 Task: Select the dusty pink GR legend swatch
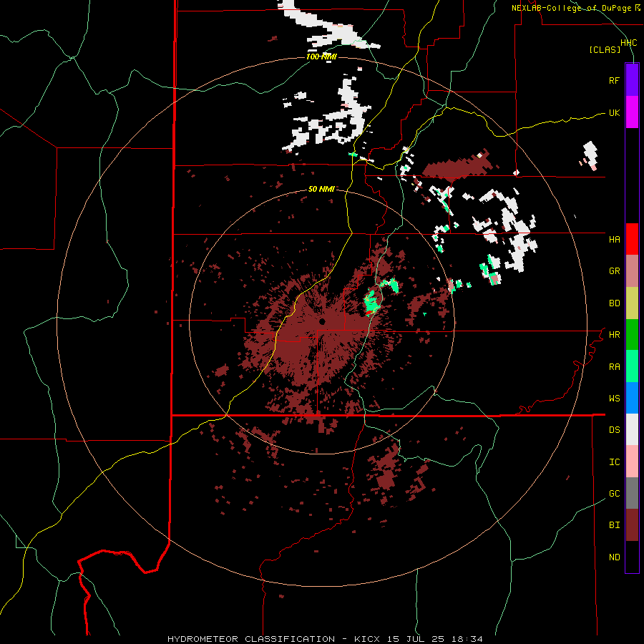click(632, 271)
